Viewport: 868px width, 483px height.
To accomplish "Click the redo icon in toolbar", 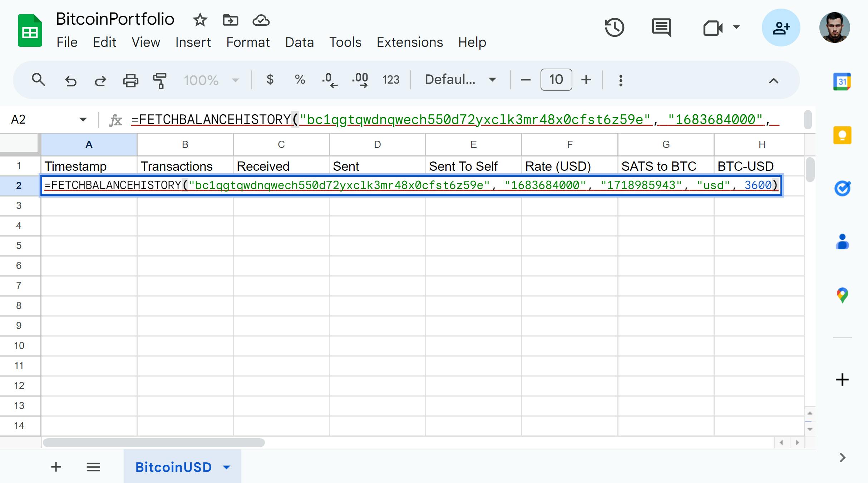I will (x=99, y=79).
